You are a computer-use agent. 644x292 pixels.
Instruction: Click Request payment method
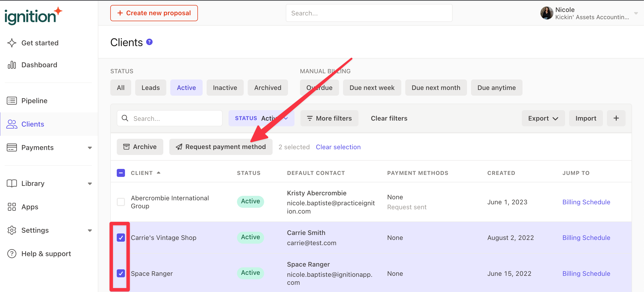tap(221, 147)
